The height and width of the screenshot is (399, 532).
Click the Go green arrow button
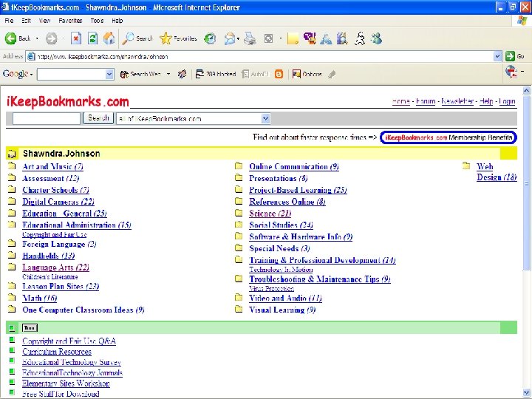[x=510, y=56]
